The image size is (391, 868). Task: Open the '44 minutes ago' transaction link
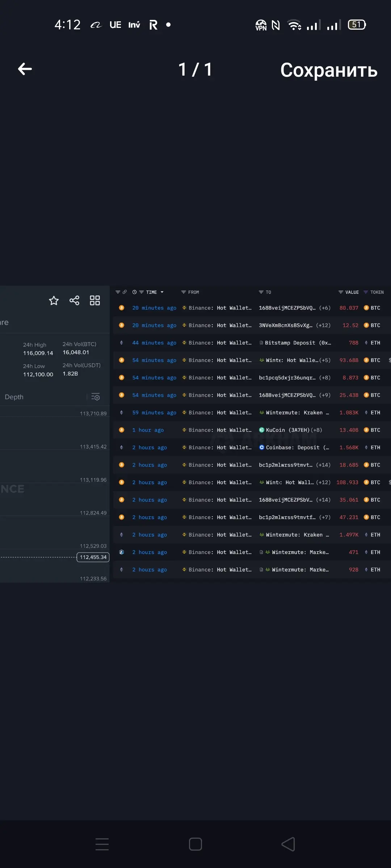coord(154,343)
